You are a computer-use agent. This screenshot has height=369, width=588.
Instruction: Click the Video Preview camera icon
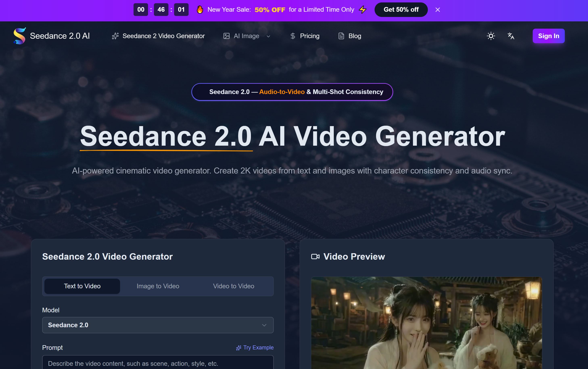(x=315, y=256)
